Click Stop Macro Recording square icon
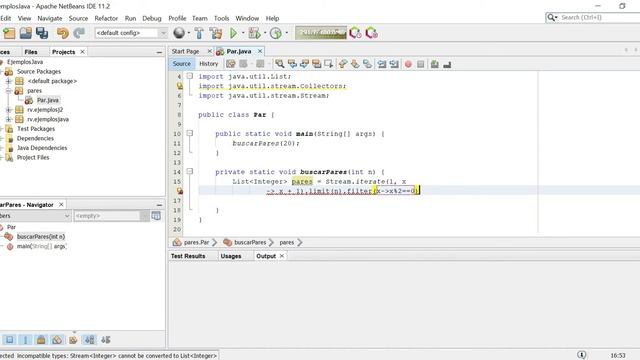640x360 pixels. (x=421, y=64)
